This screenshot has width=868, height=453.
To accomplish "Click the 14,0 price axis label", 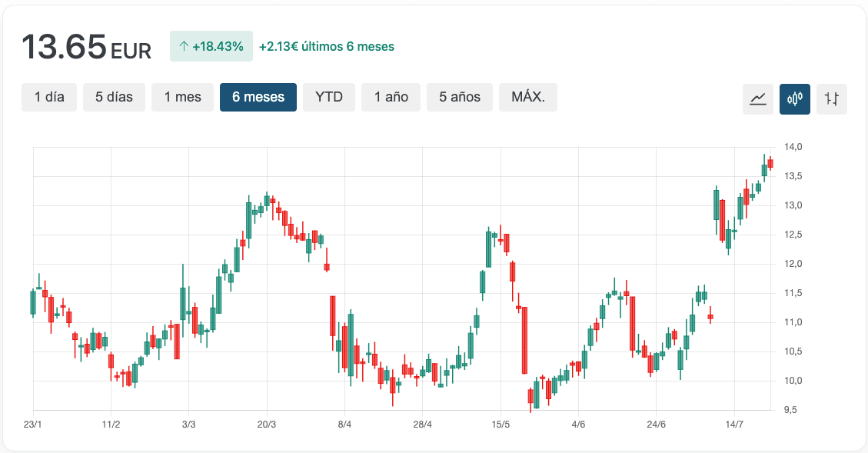I will (793, 147).
